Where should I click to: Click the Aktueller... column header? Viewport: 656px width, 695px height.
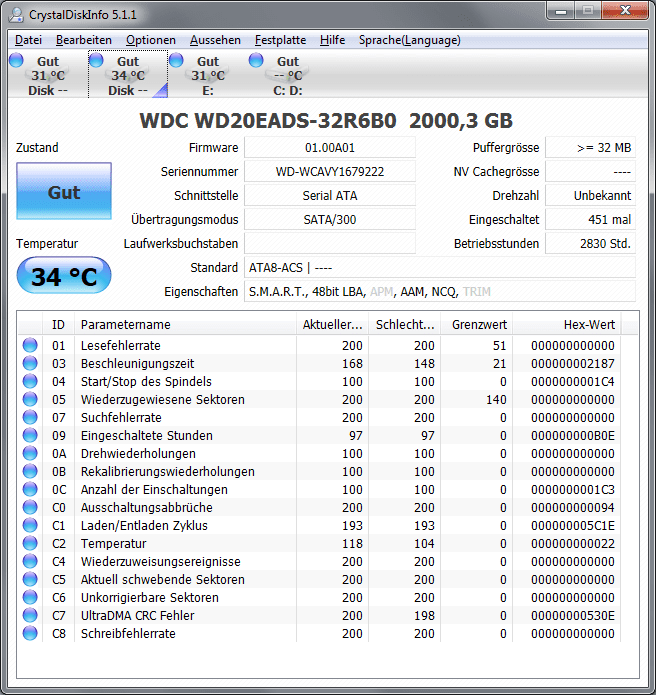[x=332, y=324]
